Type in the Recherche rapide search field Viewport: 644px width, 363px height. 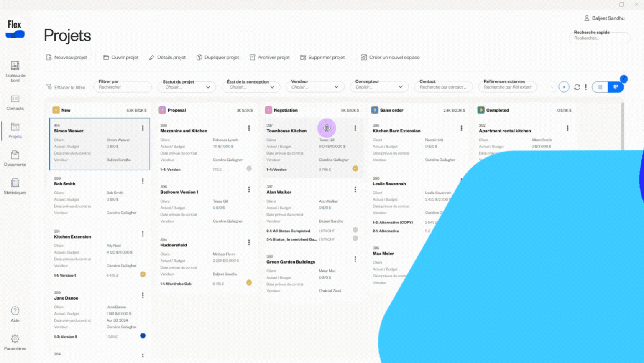(599, 38)
